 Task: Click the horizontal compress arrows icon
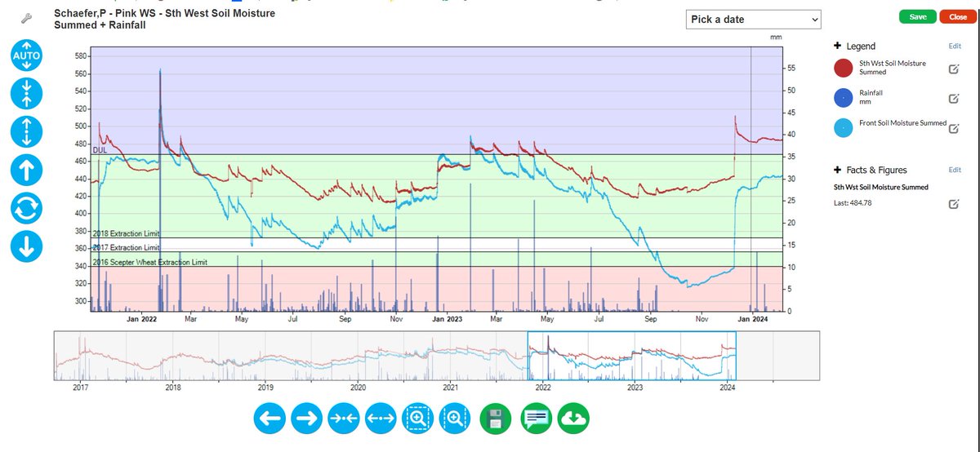click(344, 419)
